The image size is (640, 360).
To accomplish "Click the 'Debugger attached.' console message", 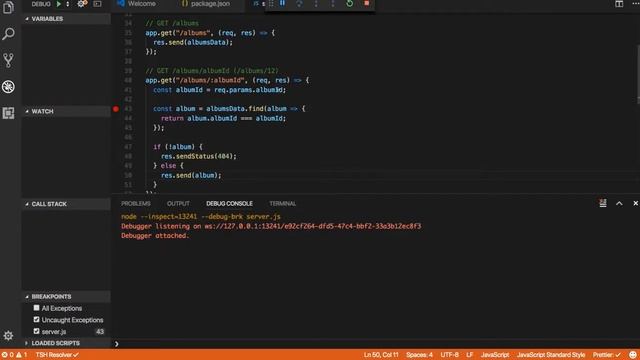I will tap(155, 236).
